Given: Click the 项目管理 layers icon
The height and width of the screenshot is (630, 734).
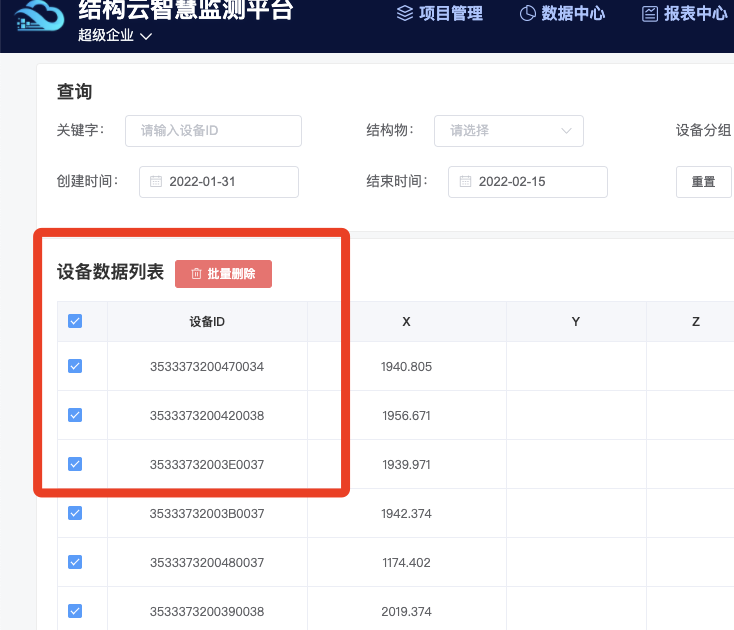Looking at the screenshot, I should (x=405, y=13).
